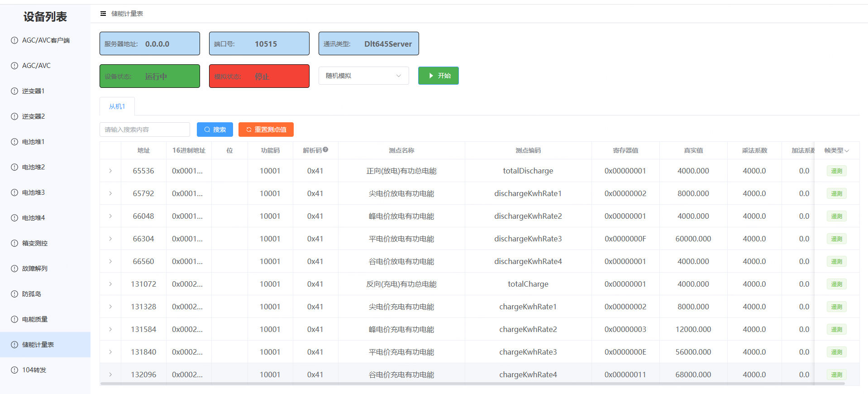Open the 随机模拟 simulation mode dropdown

tap(364, 76)
